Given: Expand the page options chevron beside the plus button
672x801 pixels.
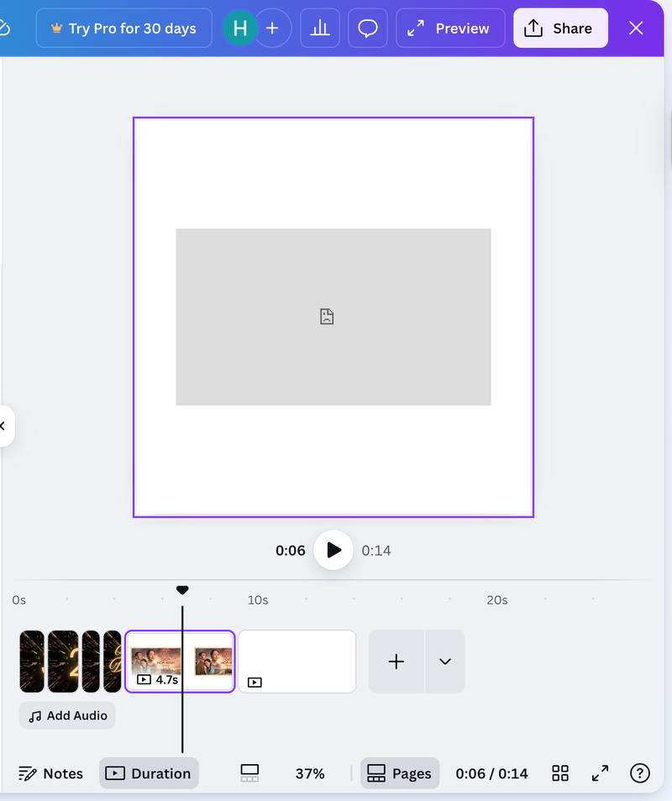Looking at the screenshot, I should [444, 662].
